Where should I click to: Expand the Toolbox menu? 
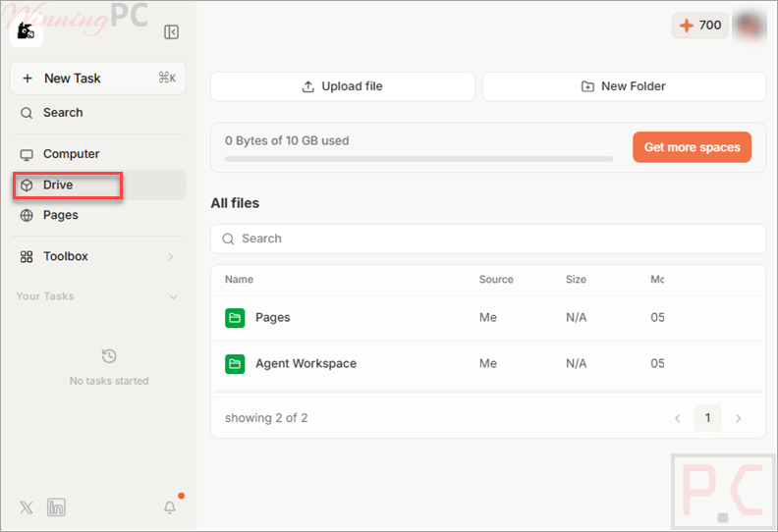coord(98,256)
